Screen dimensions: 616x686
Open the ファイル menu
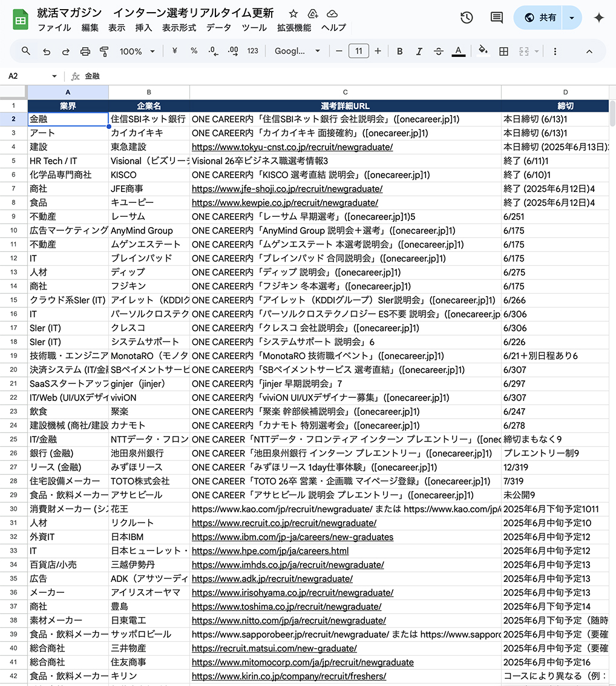54,28
